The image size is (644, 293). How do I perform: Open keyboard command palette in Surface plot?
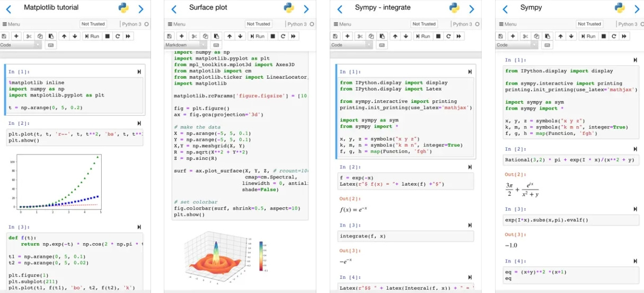click(216, 45)
